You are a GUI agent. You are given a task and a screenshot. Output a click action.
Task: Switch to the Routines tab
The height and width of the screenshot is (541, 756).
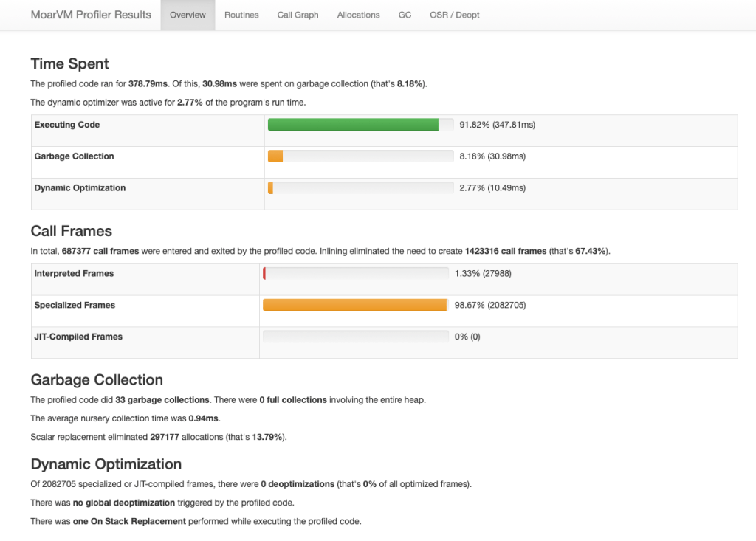pos(241,15)
